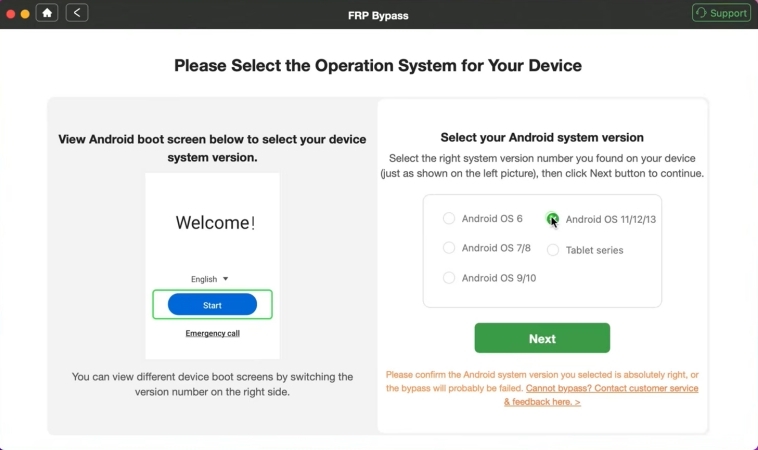This screenshot has height=450, width=758.
Task: Open the Support button
Action: 721,13
